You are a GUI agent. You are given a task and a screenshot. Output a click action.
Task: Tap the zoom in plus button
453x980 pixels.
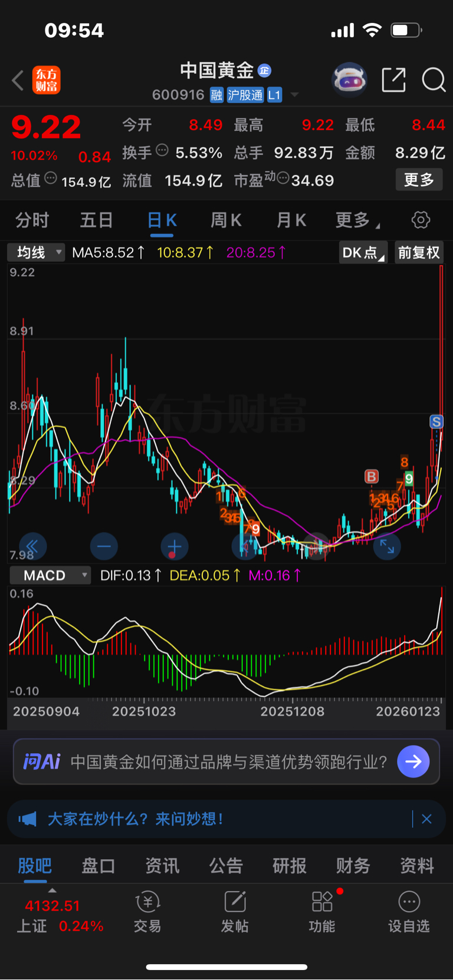pos(175,546)
